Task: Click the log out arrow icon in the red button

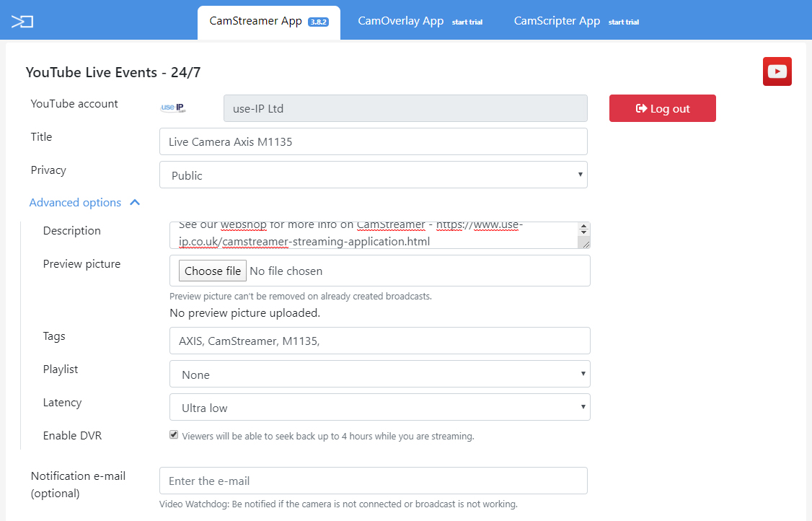Action: tap(640, 108)
